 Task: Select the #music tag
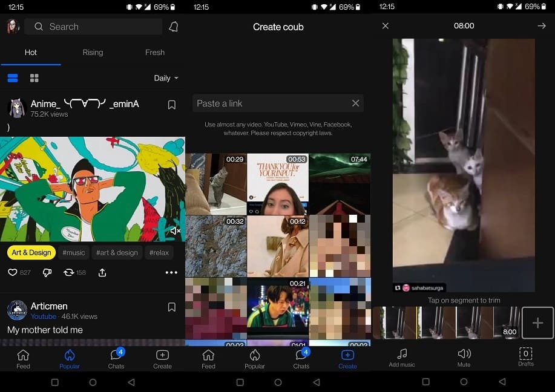tap(73, 252)
